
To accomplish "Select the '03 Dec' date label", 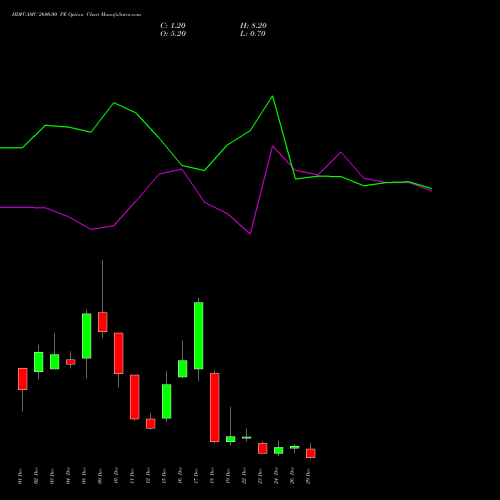I will click(x=52, y=476).
